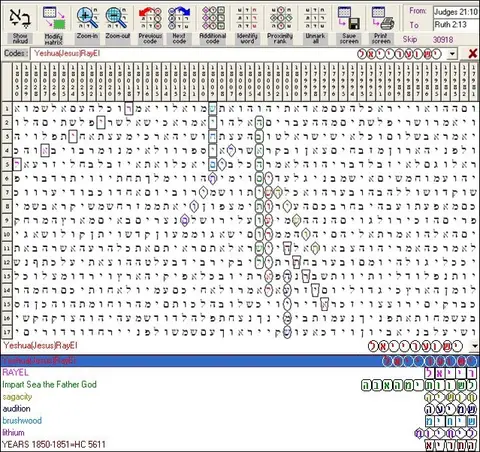480x452 pixels.
Task: Click Hebrew letters beside brushwood row
Action: click(451, 421)
